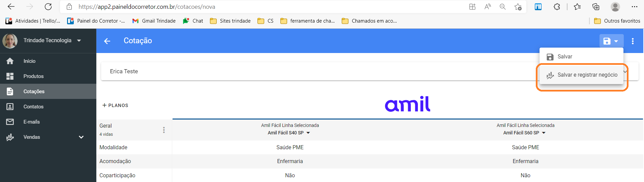The image size is (644, 182).
Task: Click the Cotações document icon
Action: click(10, 92)
